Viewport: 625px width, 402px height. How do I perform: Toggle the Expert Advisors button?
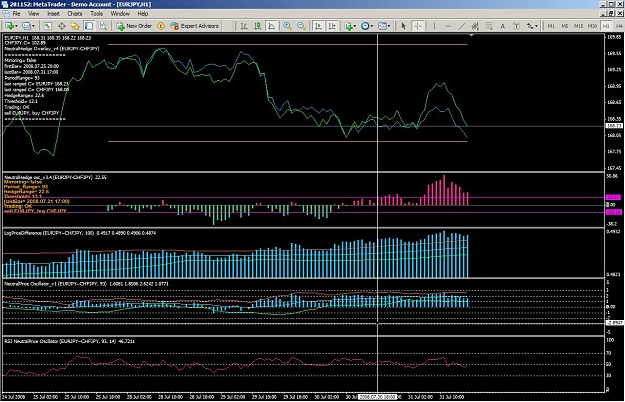point(194,26)
